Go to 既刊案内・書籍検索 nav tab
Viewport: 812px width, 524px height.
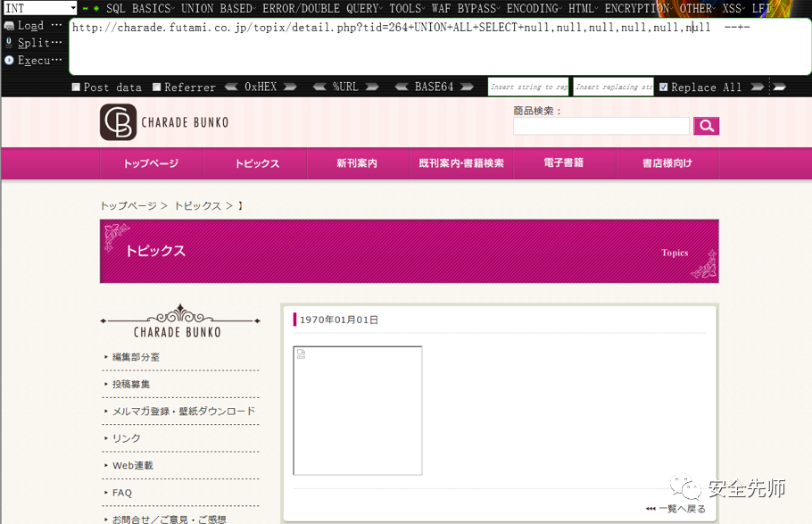tap(461, 163)
